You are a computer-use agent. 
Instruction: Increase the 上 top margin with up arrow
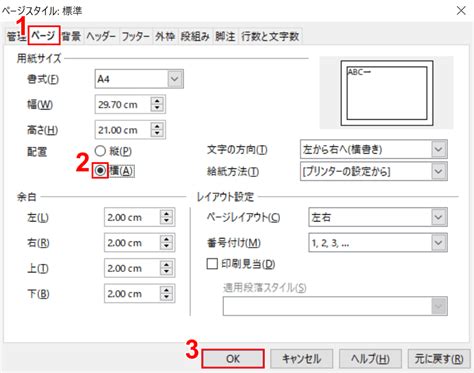pos(166,264)
